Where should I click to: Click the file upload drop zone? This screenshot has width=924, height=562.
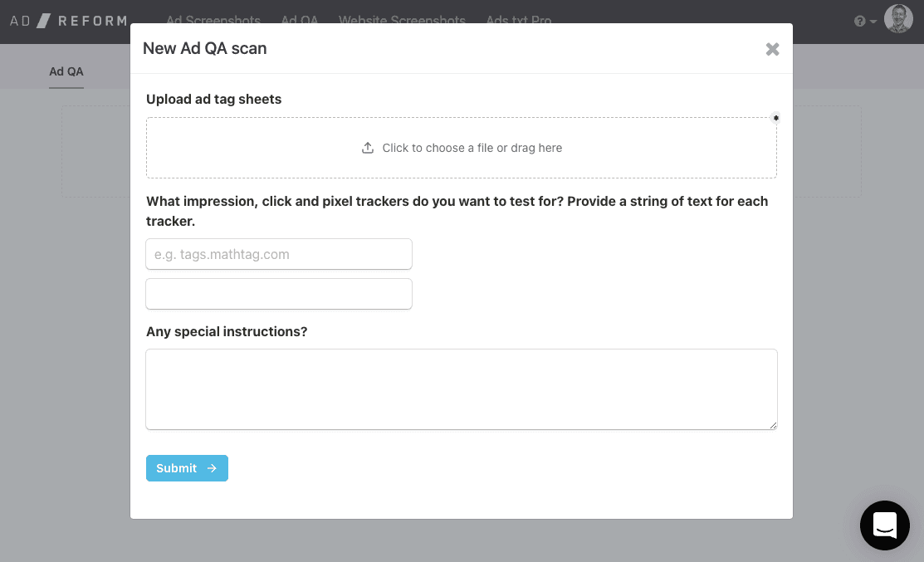pyautogui.click(x=462, y=147)
